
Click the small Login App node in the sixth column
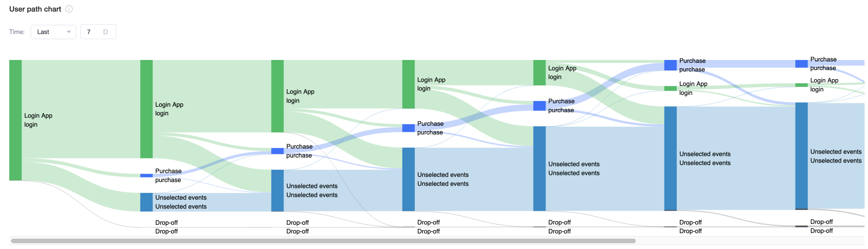point(670,88)
